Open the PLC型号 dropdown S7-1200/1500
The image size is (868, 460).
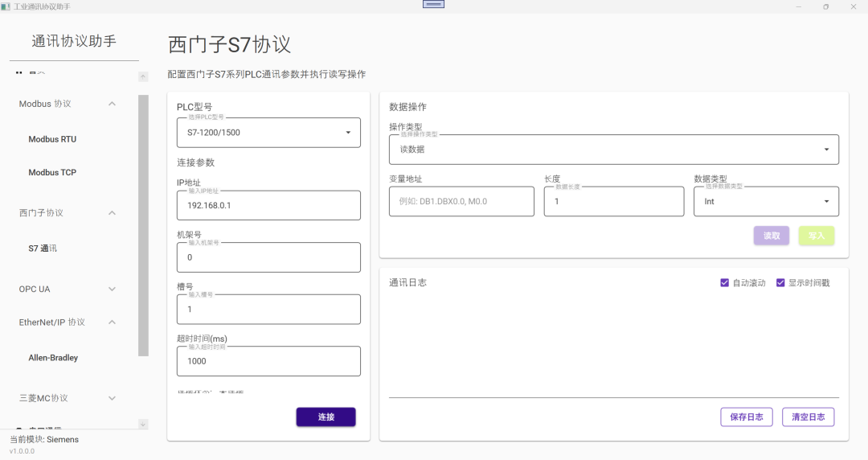(268, 133)
